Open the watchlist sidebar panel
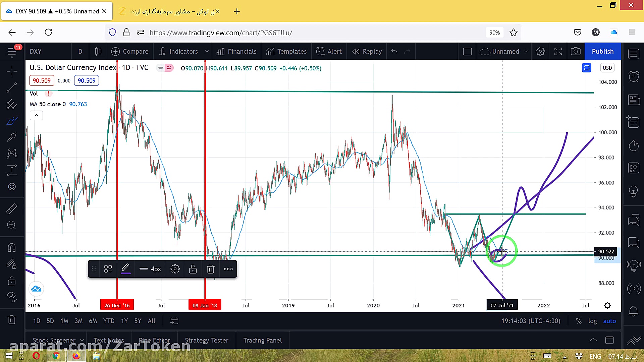Image resolution: width=644 pixels, height=362 pixels. [x=634, y=54]
